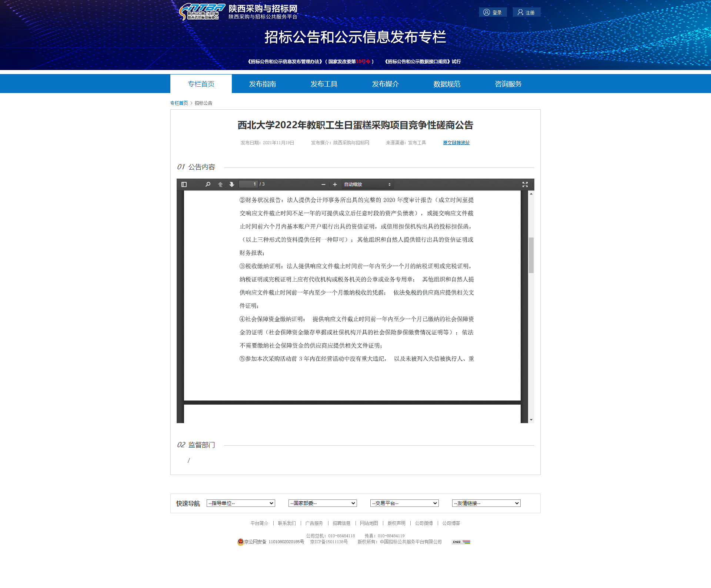Expand the 国家部委 dropdown
This screenshot has height=588, width=711.
point(323,503)
